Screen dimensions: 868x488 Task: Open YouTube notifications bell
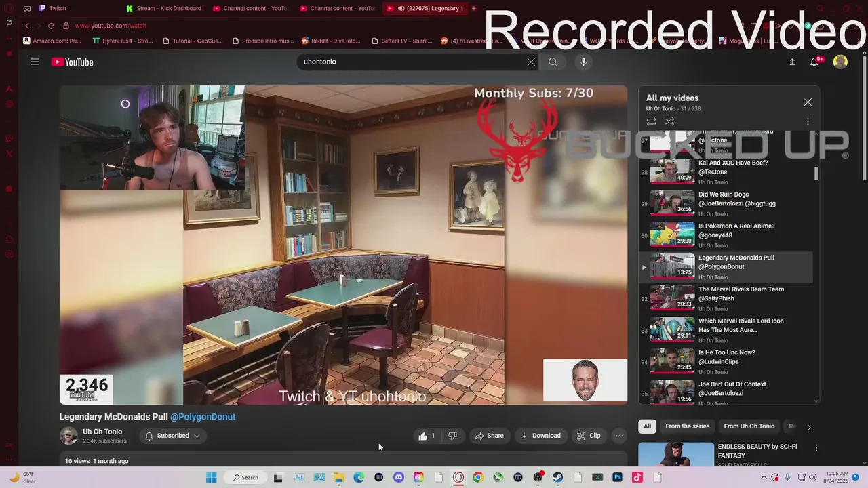click(x=815, y=62)
